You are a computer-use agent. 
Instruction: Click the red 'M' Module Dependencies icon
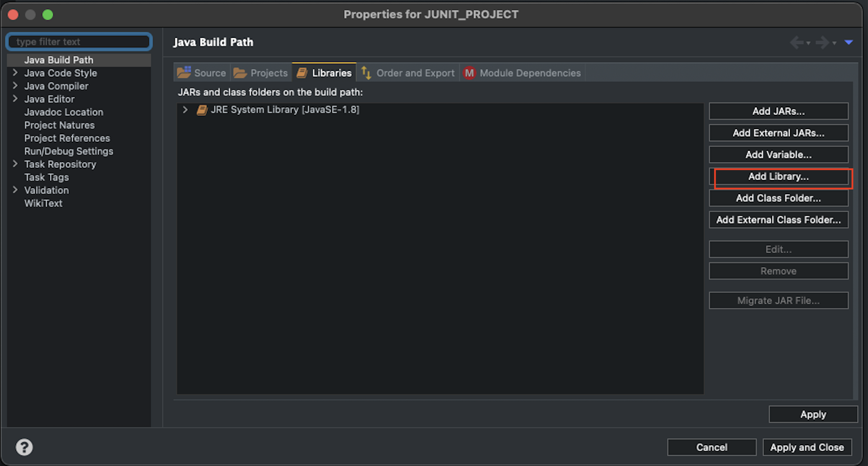tap(469, 73)
